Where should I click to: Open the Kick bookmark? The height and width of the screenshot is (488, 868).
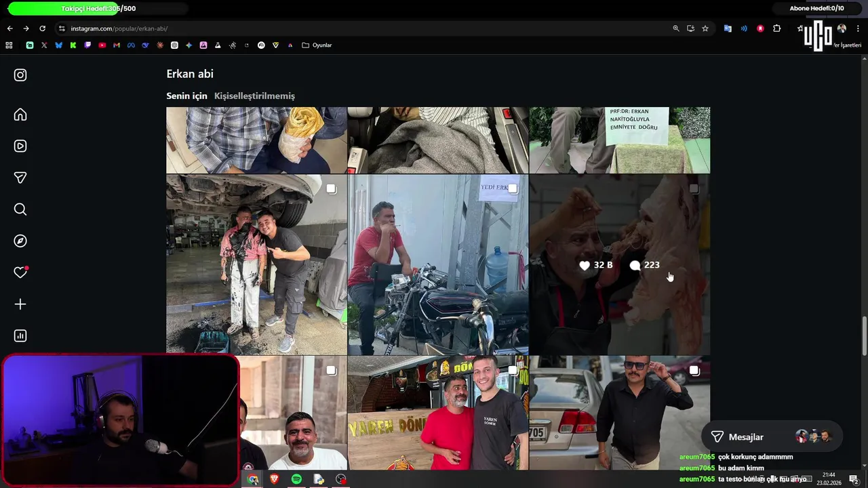pos(73,45)
